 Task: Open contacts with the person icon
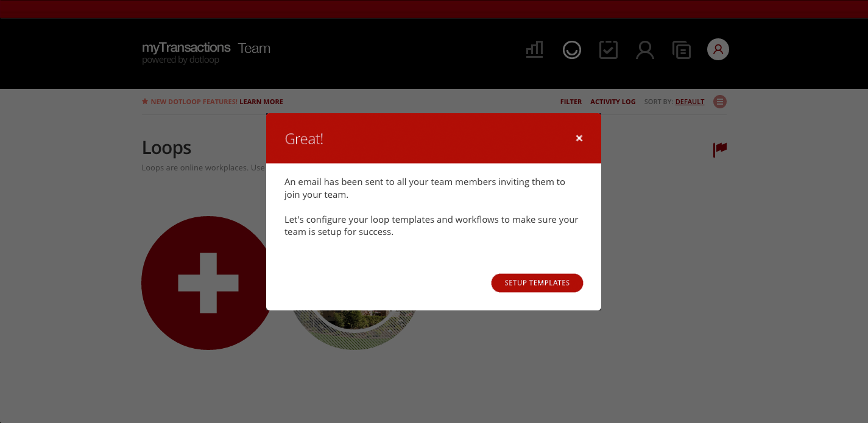point(645,49)
